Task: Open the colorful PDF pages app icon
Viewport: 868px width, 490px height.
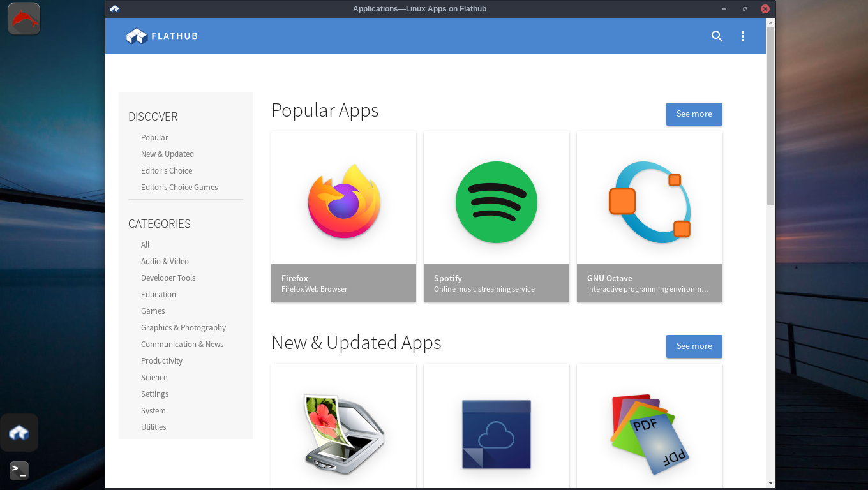Action: [x=650, y=434]
